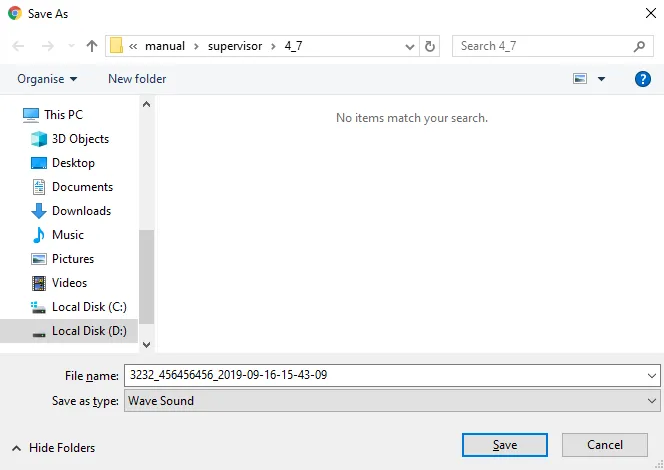Viewport: 664px width, 470px height.
Task: Click the Cancel button
Action: (605, 445)
